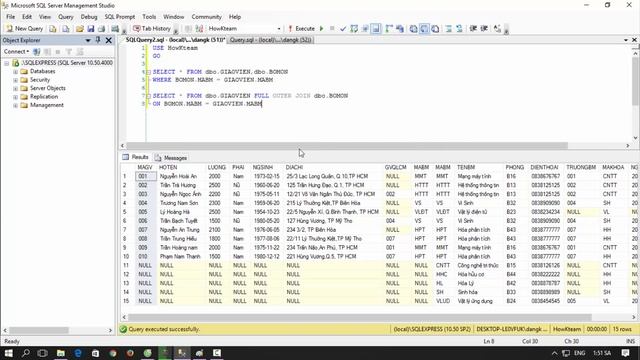Click the New Query button
The width and height of the screenshot is (640, 360).
pyautogui.click(x=24, y=29)
